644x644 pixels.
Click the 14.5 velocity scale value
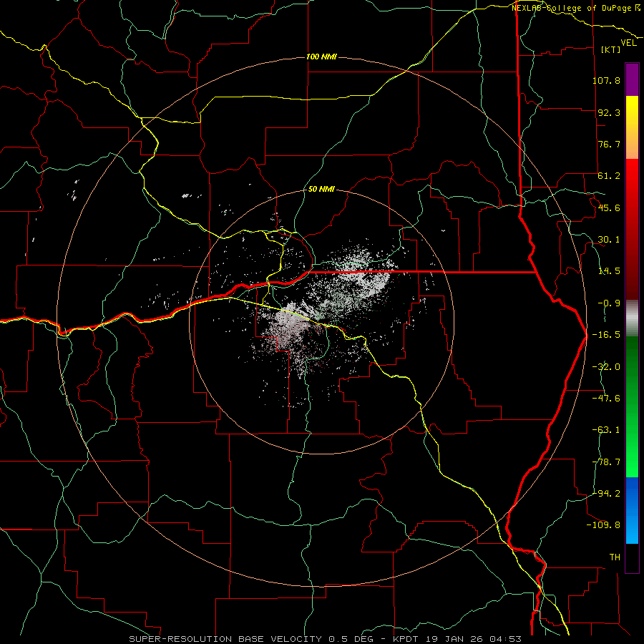coord(609,271)
